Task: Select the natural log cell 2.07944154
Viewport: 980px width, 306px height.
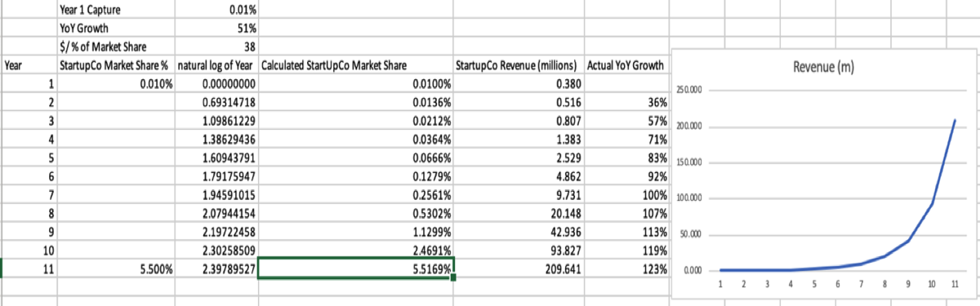Action: [x=216, y=214]
